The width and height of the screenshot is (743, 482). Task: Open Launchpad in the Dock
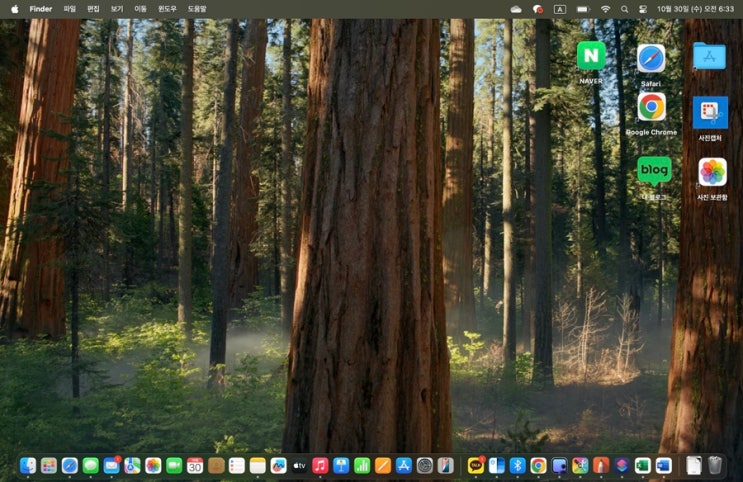49,466
